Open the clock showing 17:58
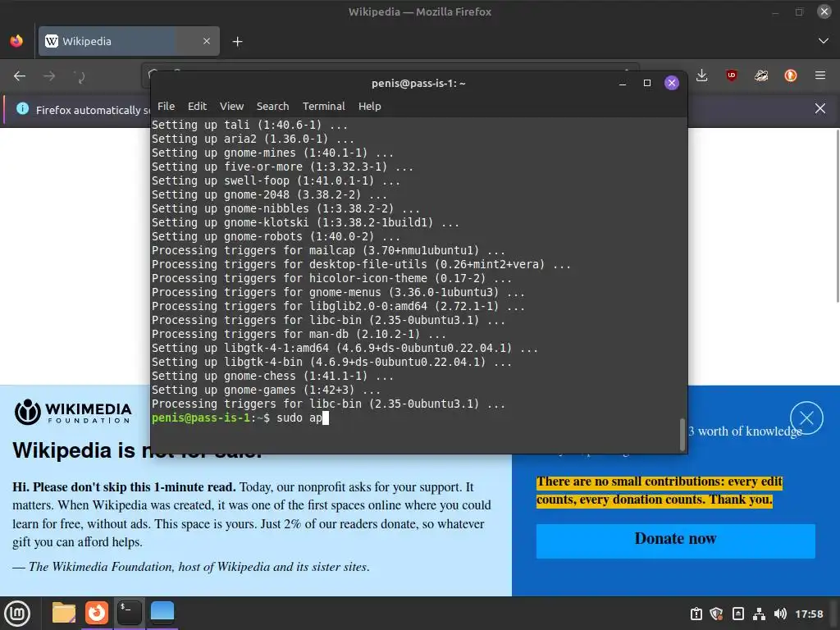 (x=809, y=614)
